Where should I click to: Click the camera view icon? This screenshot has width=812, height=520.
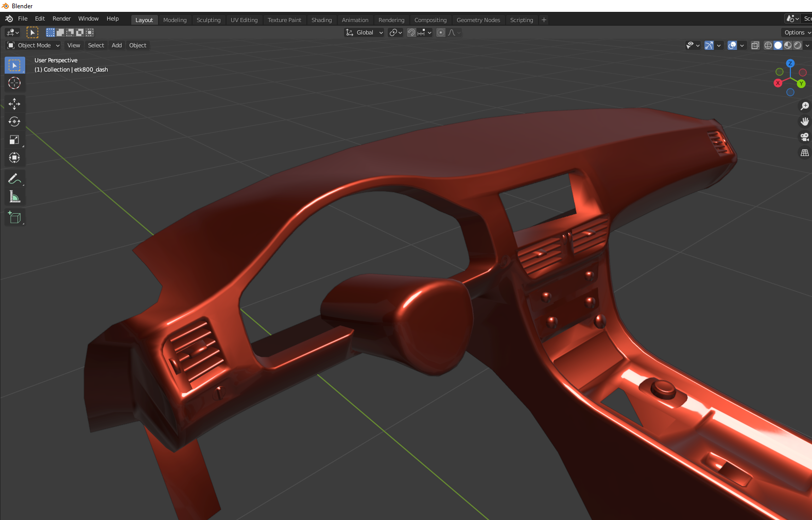(x=804, y=137)
